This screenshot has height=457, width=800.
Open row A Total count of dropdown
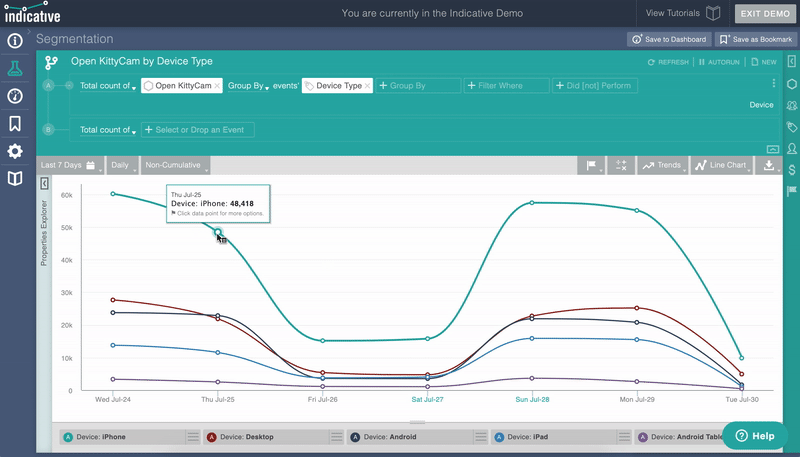pos(108,86)
